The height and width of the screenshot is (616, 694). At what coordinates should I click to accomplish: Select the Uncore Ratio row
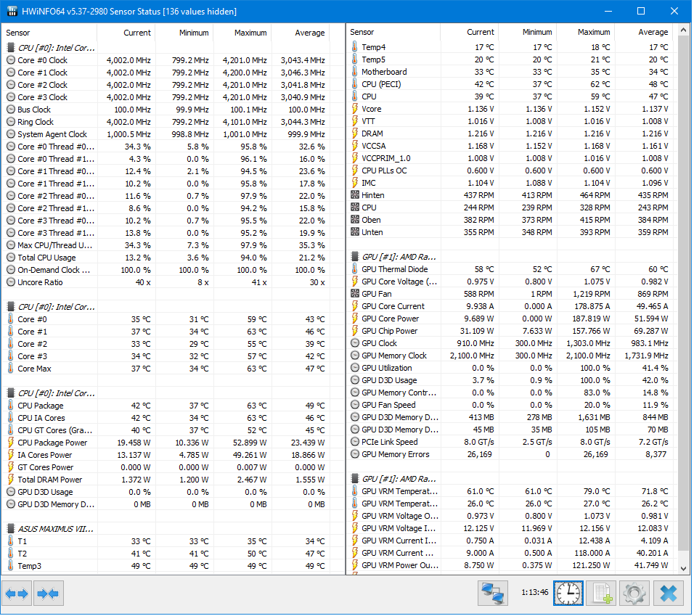tap(166, 282)
